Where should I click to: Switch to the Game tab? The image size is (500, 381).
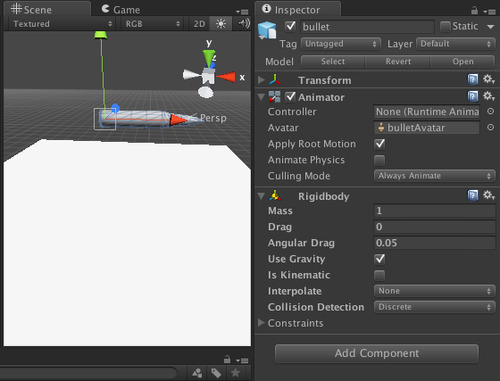[121, 9]
